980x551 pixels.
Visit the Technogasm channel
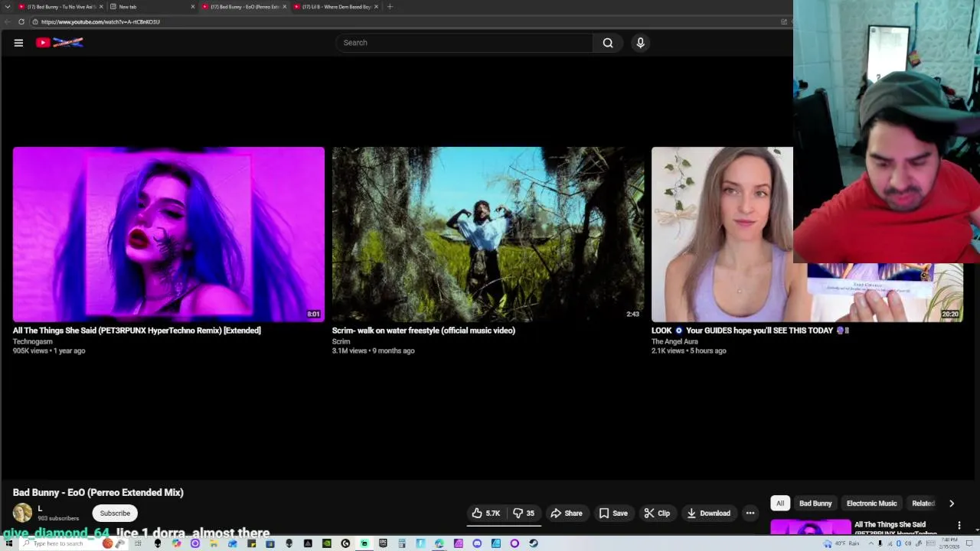click(x=33, y=341)
